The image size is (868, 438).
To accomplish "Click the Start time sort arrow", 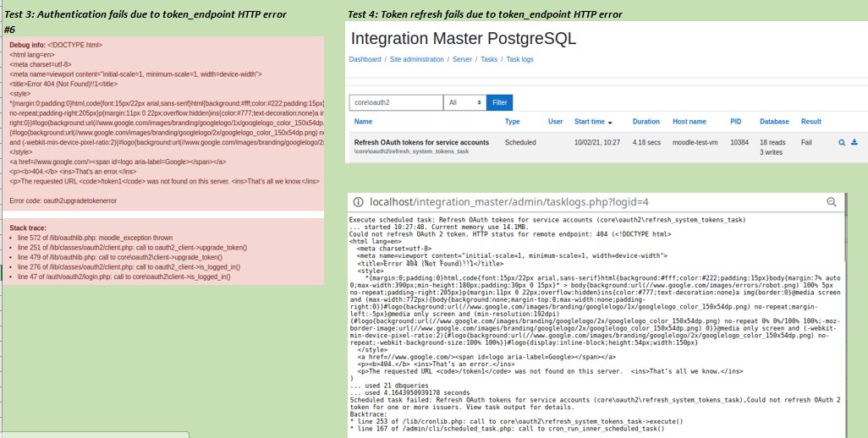I will point(610,123).
